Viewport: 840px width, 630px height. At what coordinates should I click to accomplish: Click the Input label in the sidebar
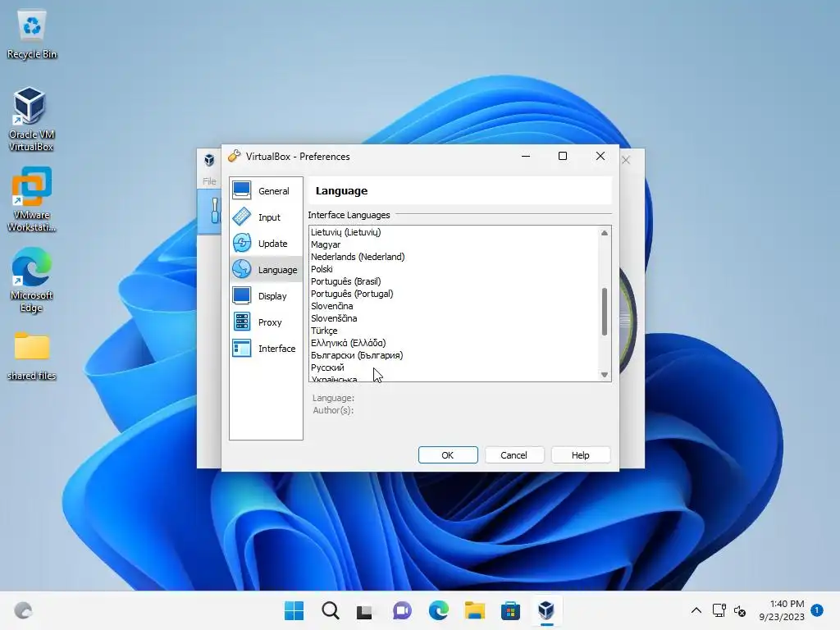pos(269,217)
